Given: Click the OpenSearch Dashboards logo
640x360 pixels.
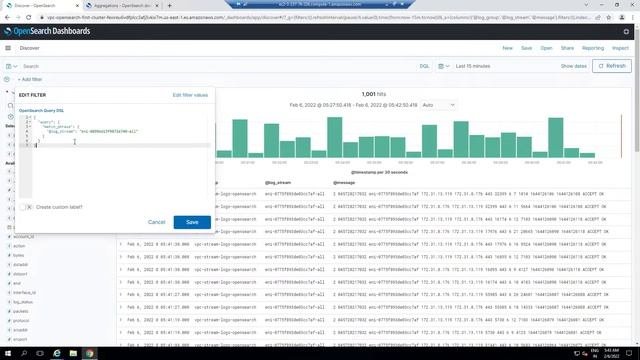Looking at the screenshot, I should pyautogui.click(x=47, y=31).
